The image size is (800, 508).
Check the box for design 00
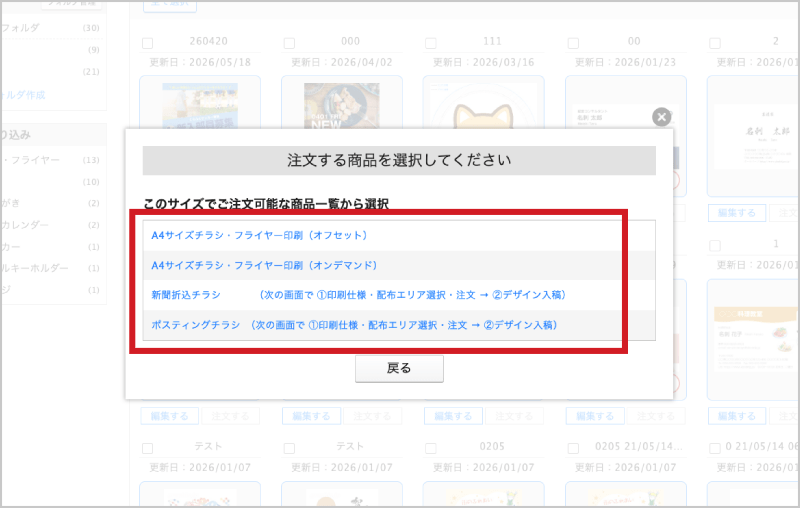573,43
